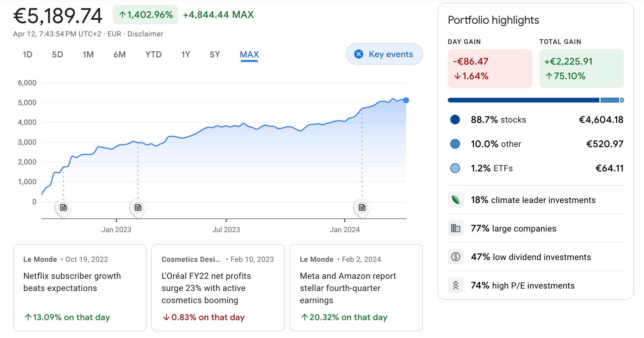Click the other allocation medium blue dot
Viewport: 644px width, 338px height.
(455, 144)
